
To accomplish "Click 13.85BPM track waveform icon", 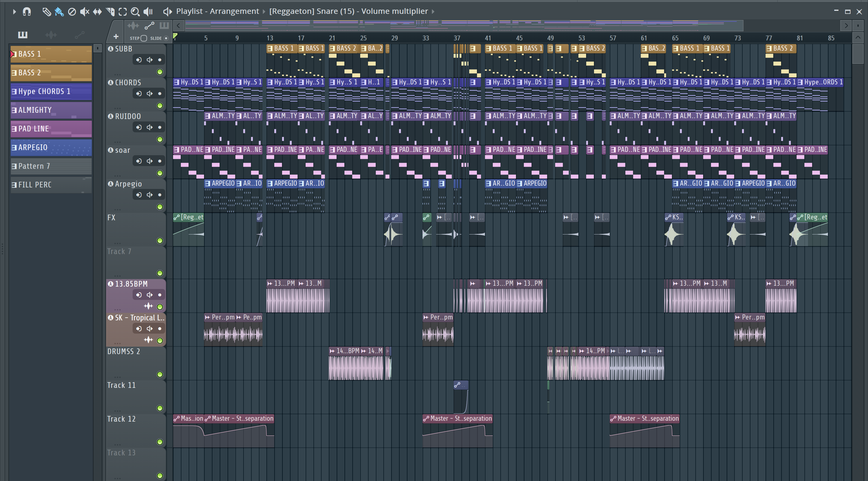I will pyautogui.click(x=149, y=306).
